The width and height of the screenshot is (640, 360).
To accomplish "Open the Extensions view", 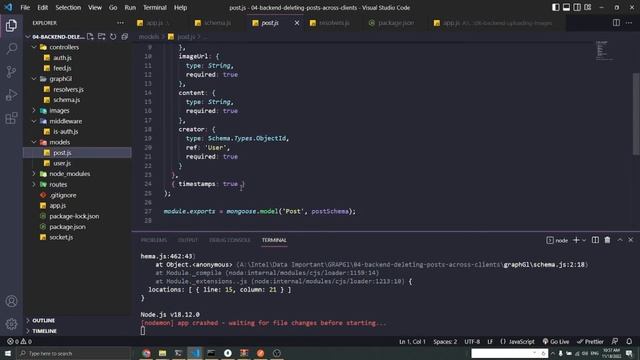I will [11, 118].
